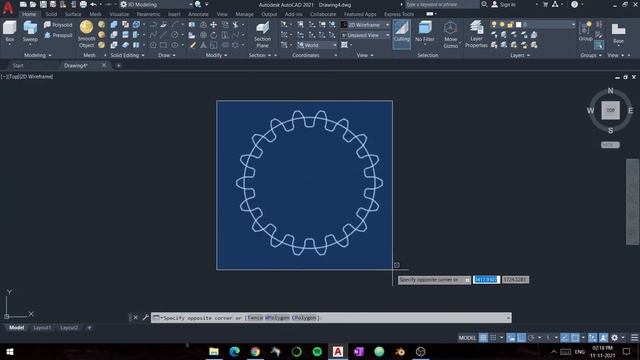Click the Autodesk App Store cart icon

point(545,4)
